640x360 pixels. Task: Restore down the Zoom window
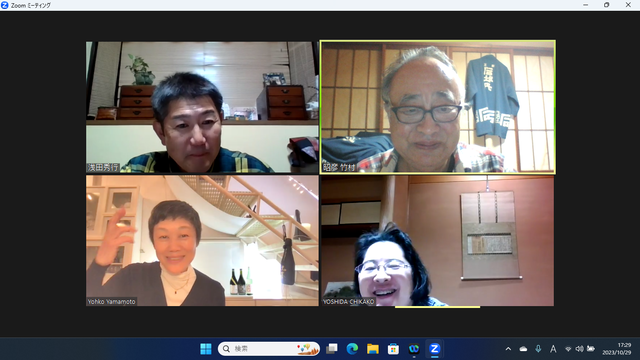(607, 5)
